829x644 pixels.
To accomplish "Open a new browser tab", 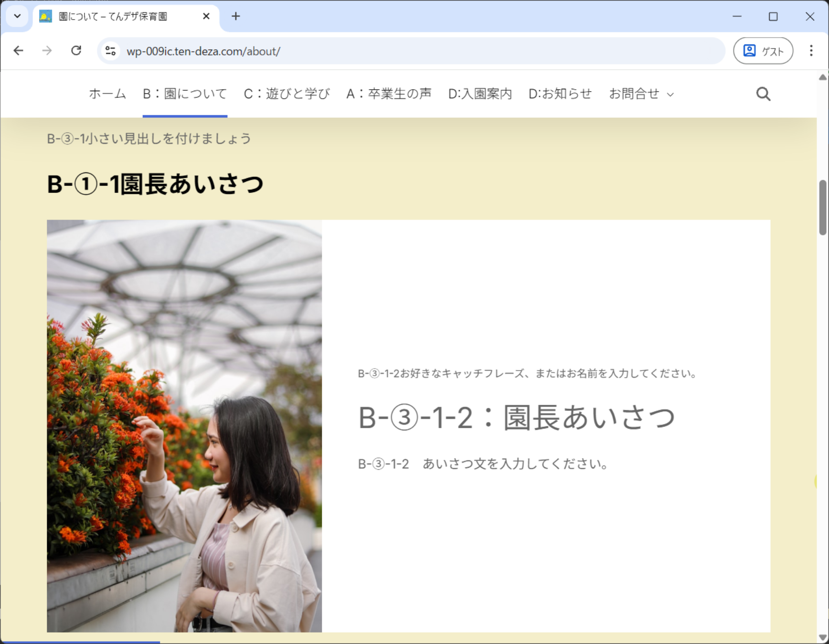I will coord(236,16).
